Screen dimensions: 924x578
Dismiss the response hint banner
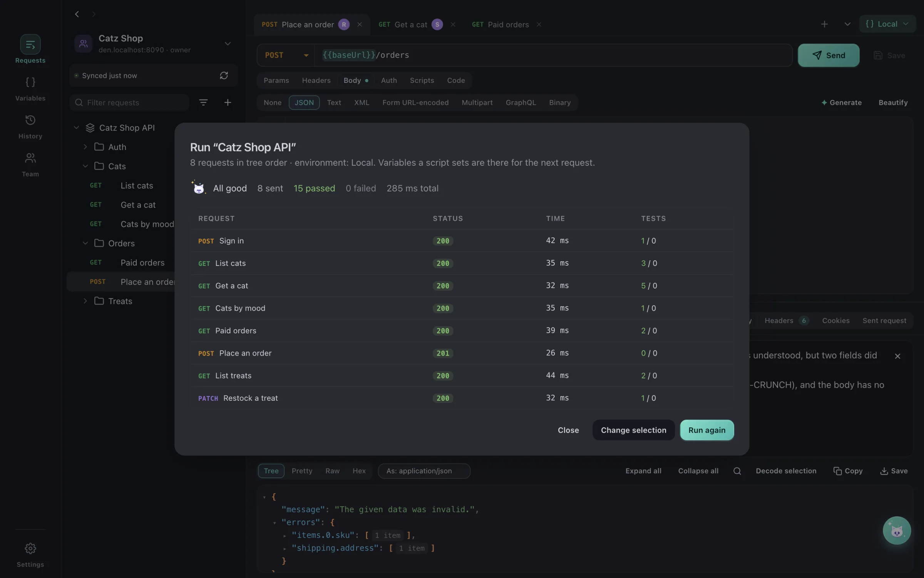pyautogui.click(x=897, y=356)
